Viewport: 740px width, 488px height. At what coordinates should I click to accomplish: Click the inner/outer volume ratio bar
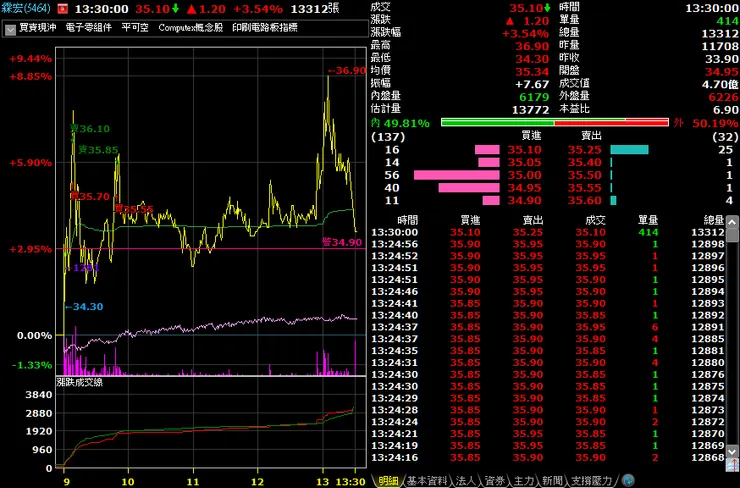pos(555,123)
